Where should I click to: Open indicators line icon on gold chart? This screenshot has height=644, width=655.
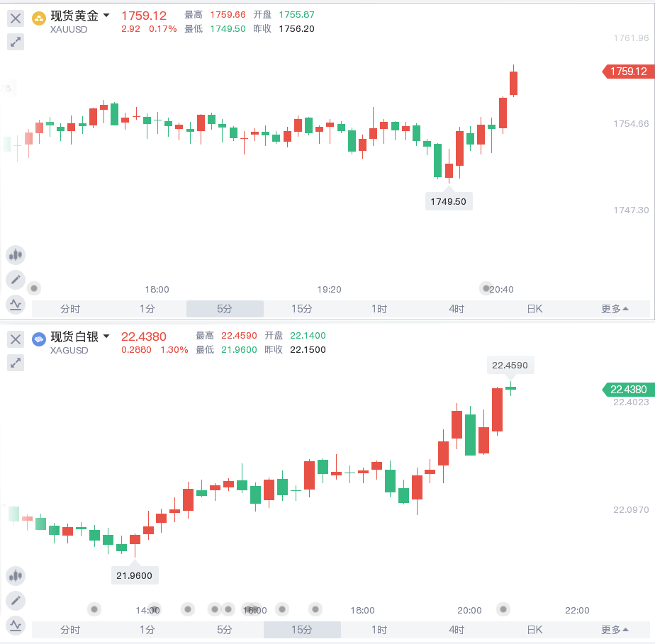(16, 305)
